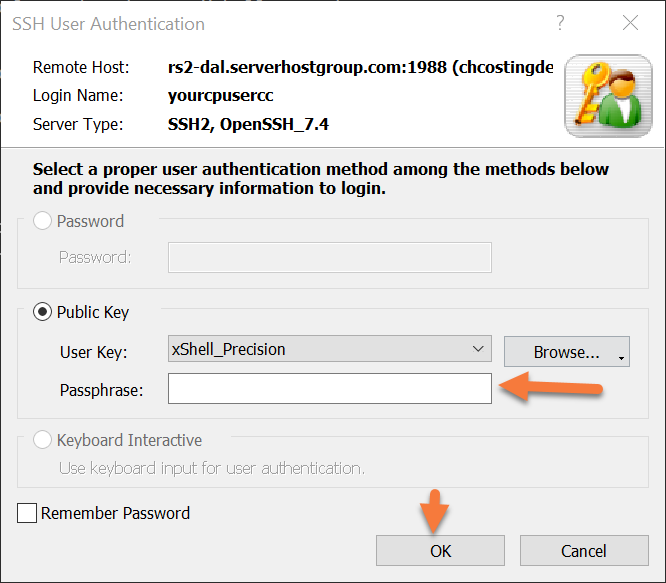Choose the Keyboard Interactive radio option
Image resolution: width=666 pixels, height=583 pixels.
(x=43, y=440)
